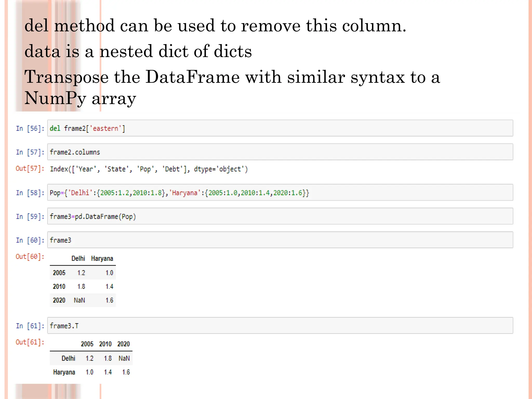Viewport: 532px width, 399px height.
Task: Click the frame3.T code cell
Action: (x=280, y=325)
